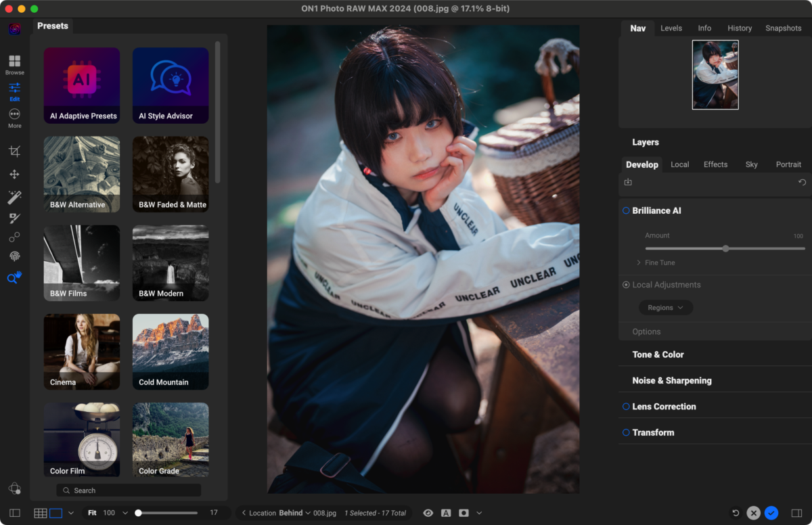Viewport: 812px width, 525px height.
Task: Select the Crop tool
Action: click(x=14, y=151)
